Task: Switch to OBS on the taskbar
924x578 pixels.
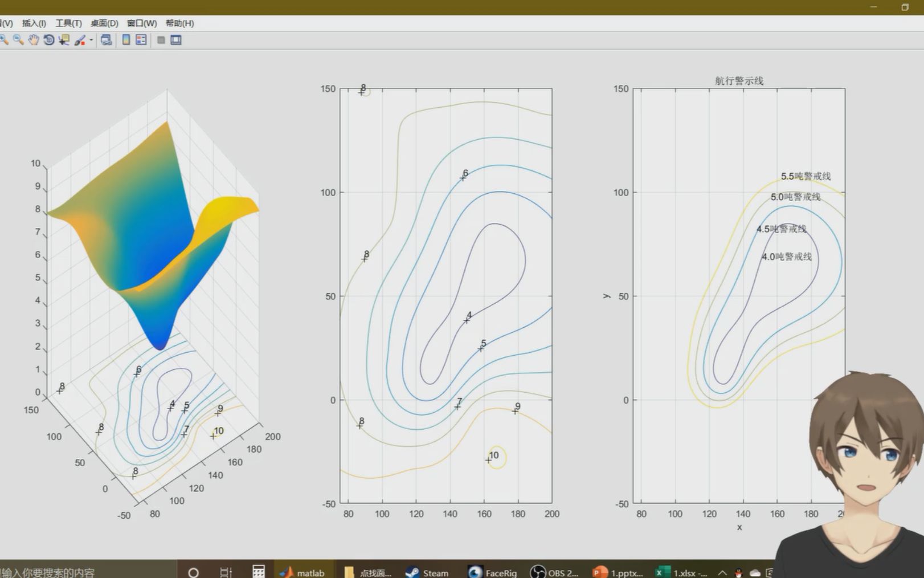Action: click(554, 572)
